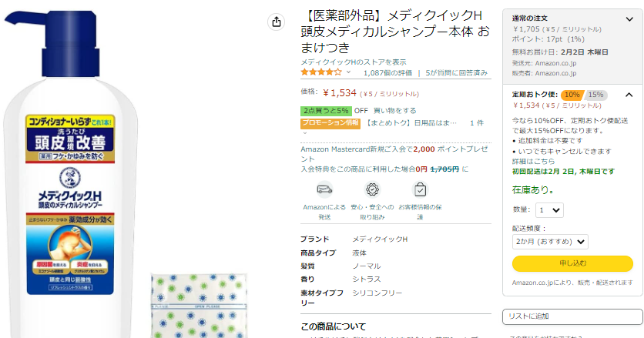Screen dimensions: 644x338
Task: Click the four-star rating stars
Action: pos(321,72)
